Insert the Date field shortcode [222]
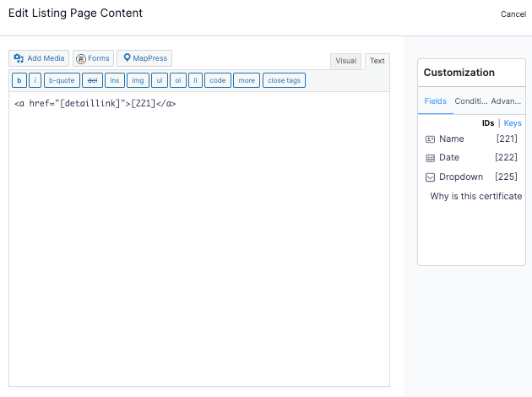532x397 pixels. tap(506, 157)
